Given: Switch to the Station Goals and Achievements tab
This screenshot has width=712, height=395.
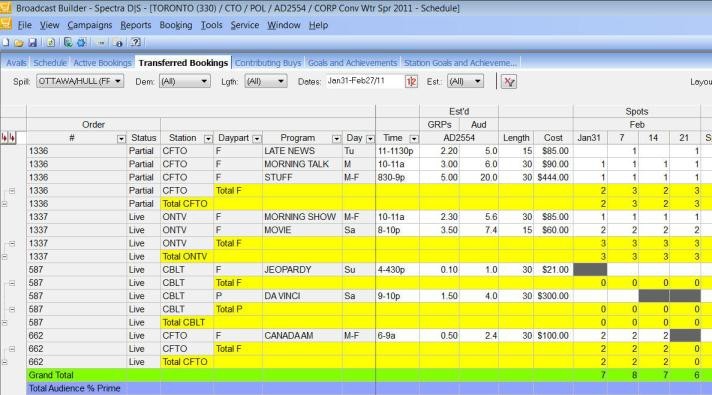Looking at the screenshot, I should 460,63.
